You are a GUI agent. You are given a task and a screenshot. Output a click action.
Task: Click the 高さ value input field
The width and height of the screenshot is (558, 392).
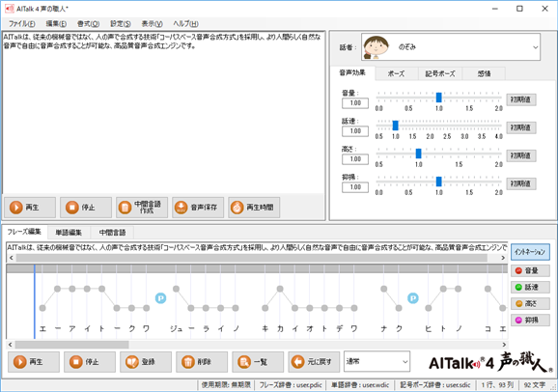pyautogui.click(x=355, y=159)
